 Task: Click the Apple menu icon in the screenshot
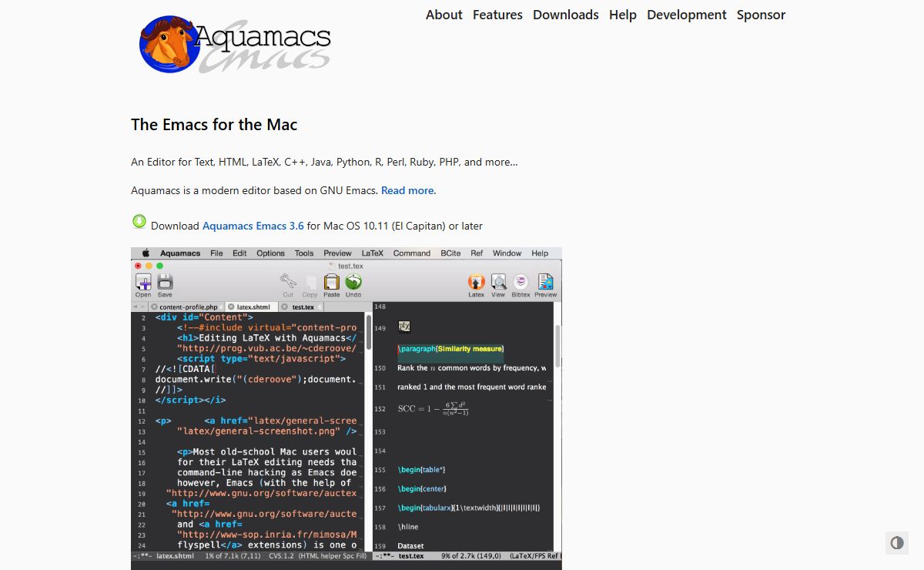click(x=144, y=253)
